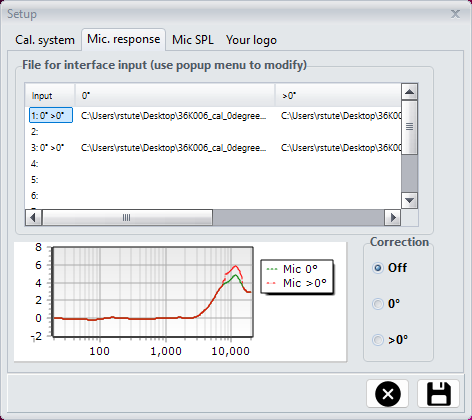The image size is (472, 420).
Task: Click the vertical scrollbar down arrow
Action: 410,200
